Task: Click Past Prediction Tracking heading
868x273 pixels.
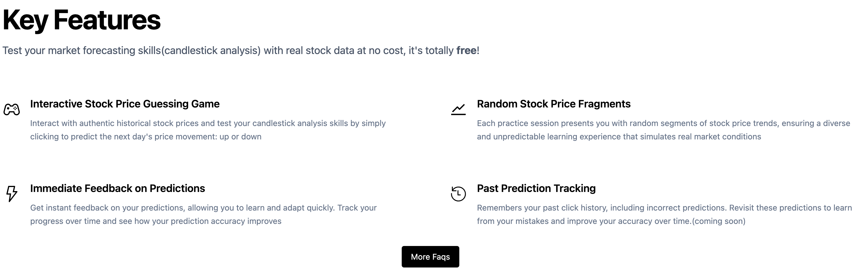Action: tap(536, 188)
